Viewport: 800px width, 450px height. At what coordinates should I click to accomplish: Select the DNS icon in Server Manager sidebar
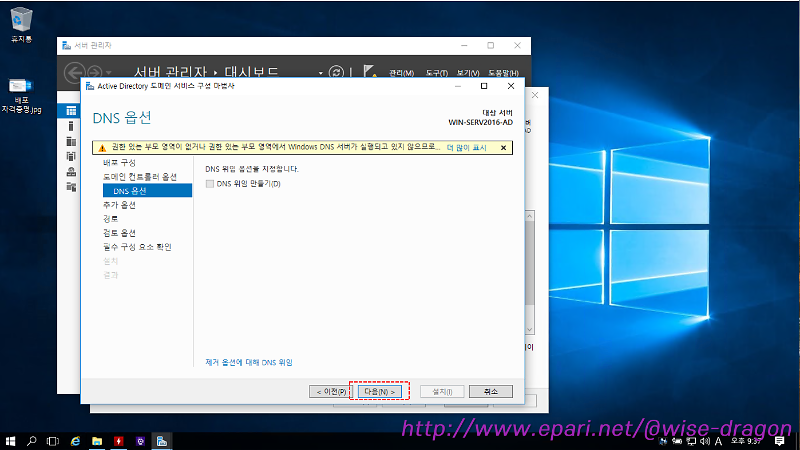71,171
